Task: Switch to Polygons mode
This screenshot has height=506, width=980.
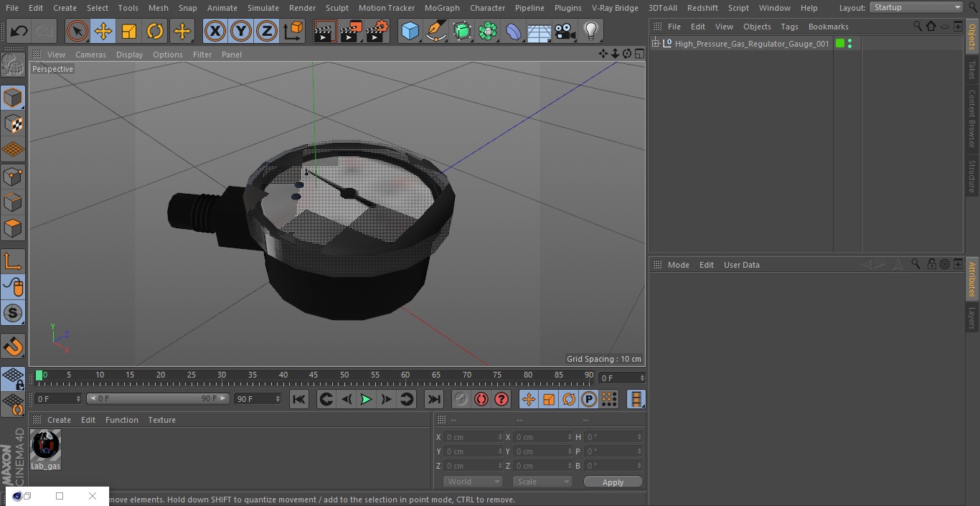Action: (x=13, y=228)
